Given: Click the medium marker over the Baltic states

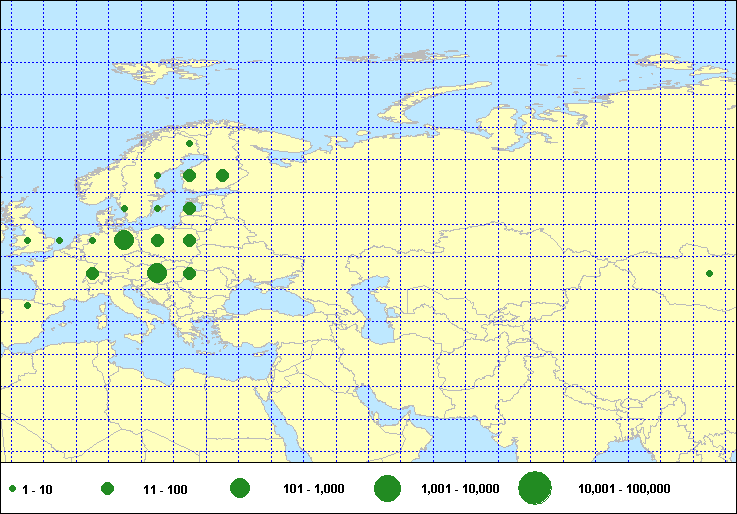Looking at the screenshot, I should coord(189,208).
